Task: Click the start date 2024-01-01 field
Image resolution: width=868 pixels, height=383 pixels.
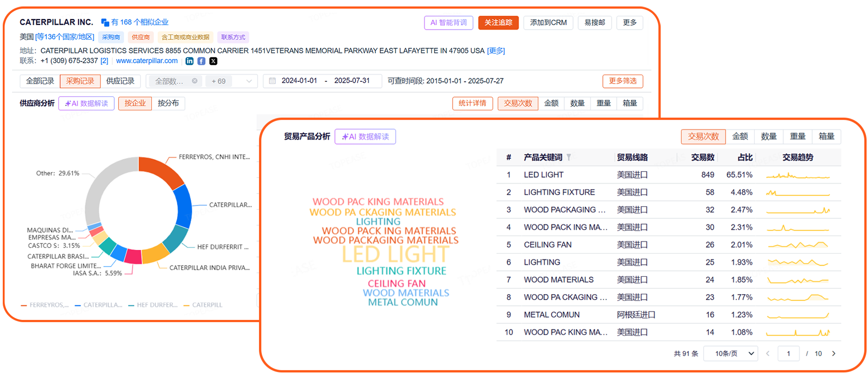Action: 299,81
